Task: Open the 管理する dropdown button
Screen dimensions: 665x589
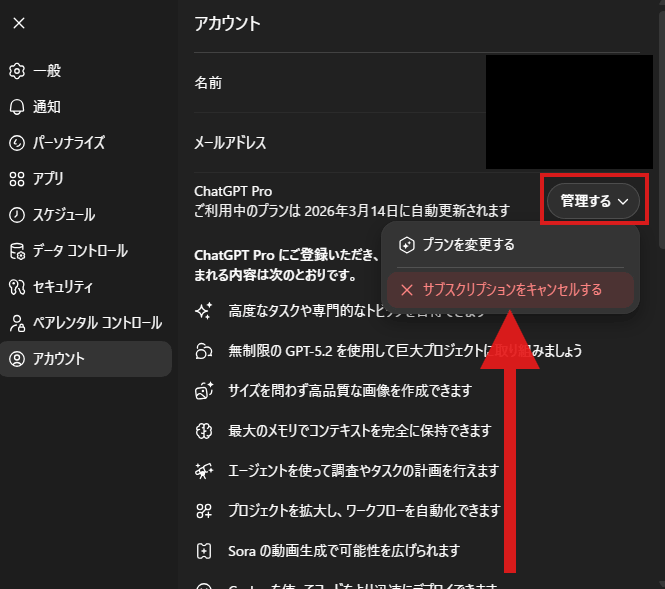Action: point(594,201)
